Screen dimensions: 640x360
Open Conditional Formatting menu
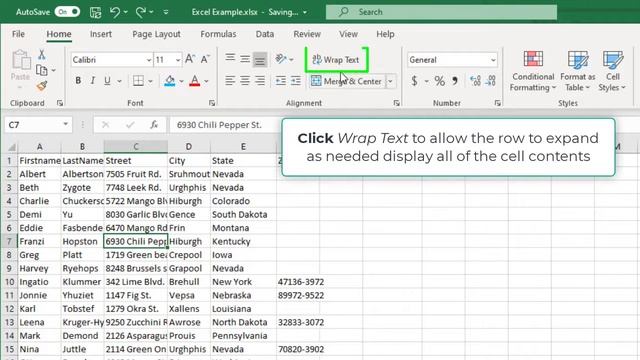pyautogui.click(x=533, y=71)
